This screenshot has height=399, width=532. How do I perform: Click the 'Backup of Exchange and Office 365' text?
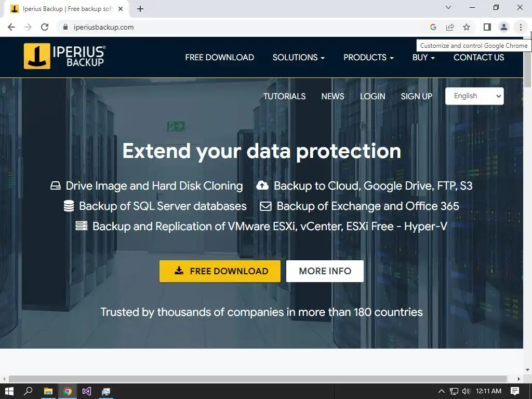pyautogui.click(x=368, y=206)
